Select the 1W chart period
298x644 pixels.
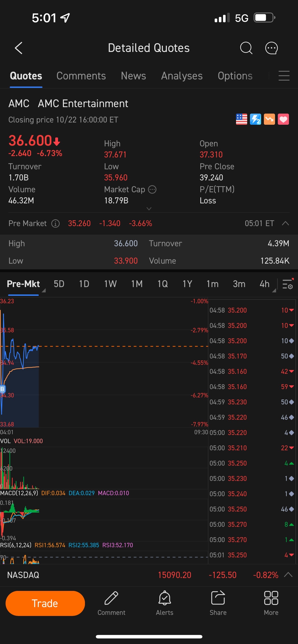tap(110, 284)
